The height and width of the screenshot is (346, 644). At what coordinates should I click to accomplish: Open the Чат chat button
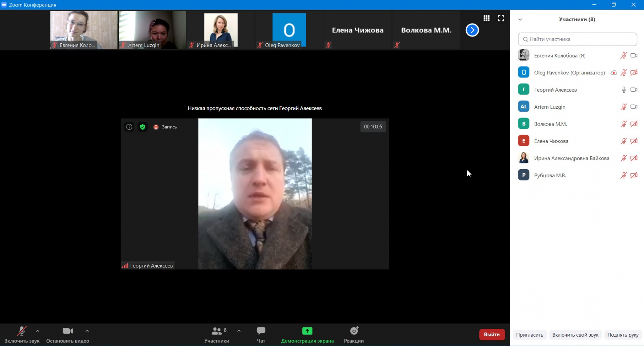coord(261,335)
